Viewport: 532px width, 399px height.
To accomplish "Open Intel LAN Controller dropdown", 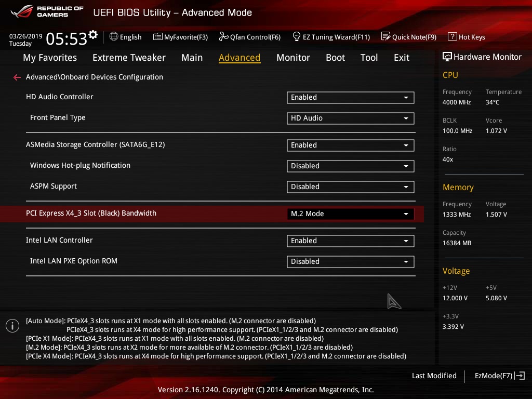I will [351, 241].
